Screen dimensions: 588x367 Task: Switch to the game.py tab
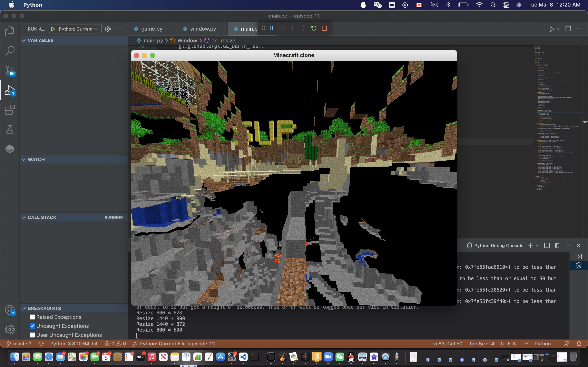(x=151, y=29)
